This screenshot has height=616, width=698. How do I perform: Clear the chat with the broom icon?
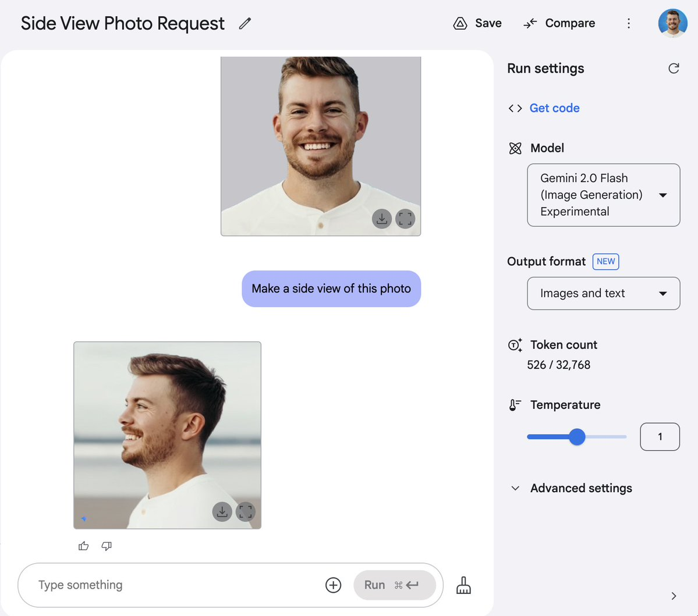463,585
